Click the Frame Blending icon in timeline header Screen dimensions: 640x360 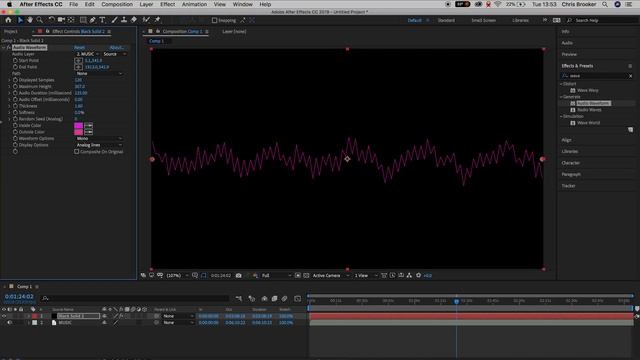click(274, 299)
